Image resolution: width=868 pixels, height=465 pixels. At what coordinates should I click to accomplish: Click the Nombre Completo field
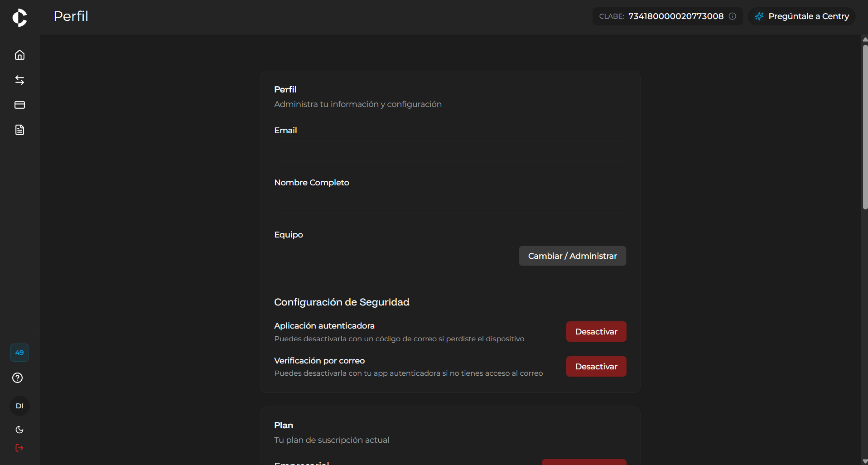450,204
